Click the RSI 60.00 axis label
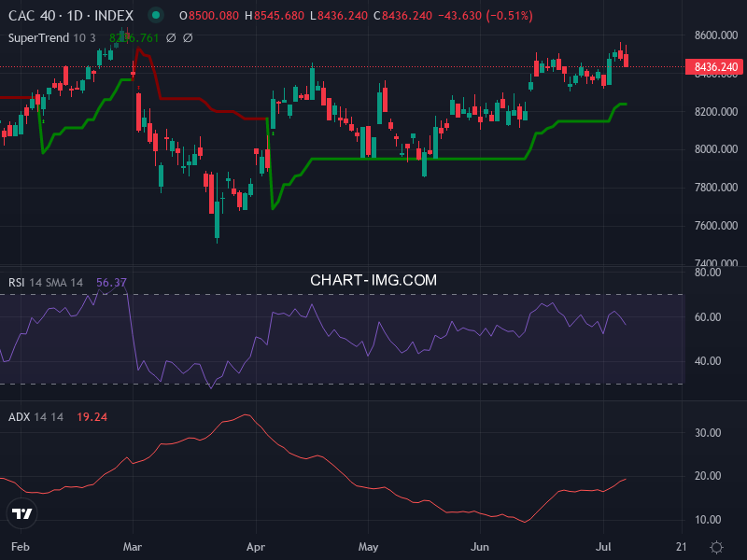Viewport: 747px width, 560px height. [x=708, y=316]
